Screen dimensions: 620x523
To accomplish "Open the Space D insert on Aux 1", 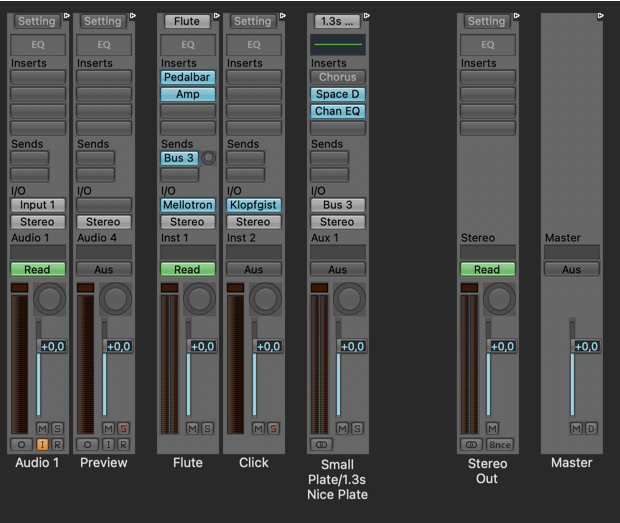I will pyautogui.click(x=338, y=94).
